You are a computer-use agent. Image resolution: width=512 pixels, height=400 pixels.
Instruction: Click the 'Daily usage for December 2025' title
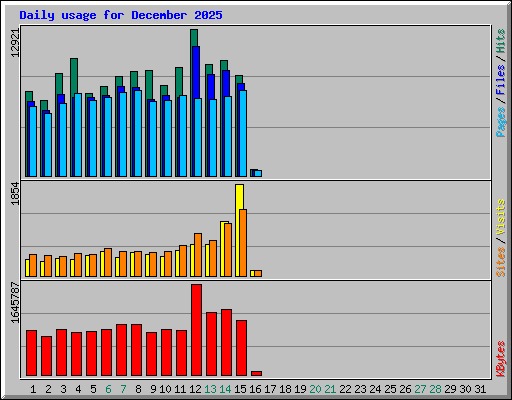121,15
